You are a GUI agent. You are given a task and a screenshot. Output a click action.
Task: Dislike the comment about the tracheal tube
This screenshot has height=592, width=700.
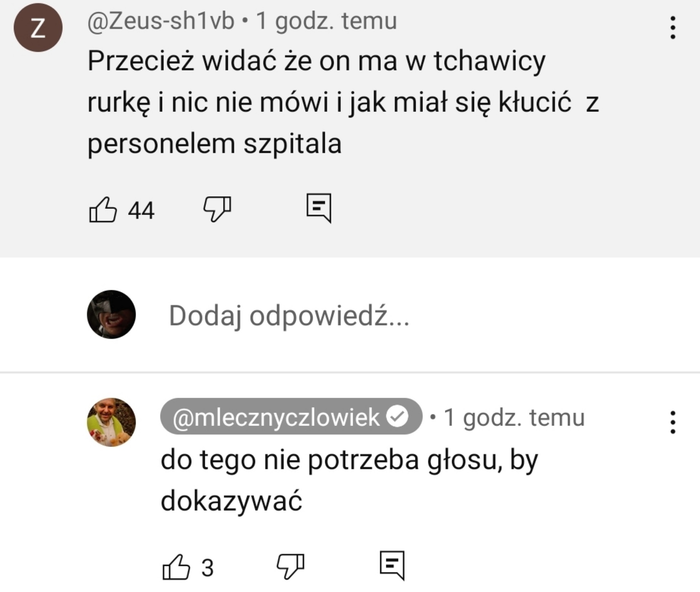point(217,209)
